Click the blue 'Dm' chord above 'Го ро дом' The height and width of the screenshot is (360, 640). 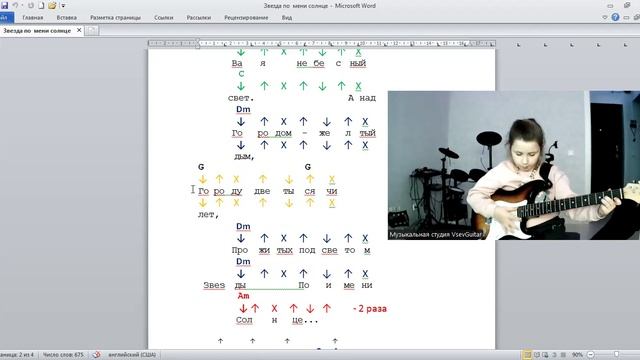pos(243,109)
